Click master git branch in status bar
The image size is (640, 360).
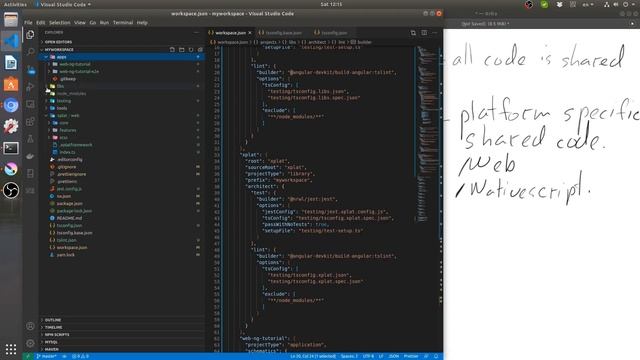click(46, 356)
